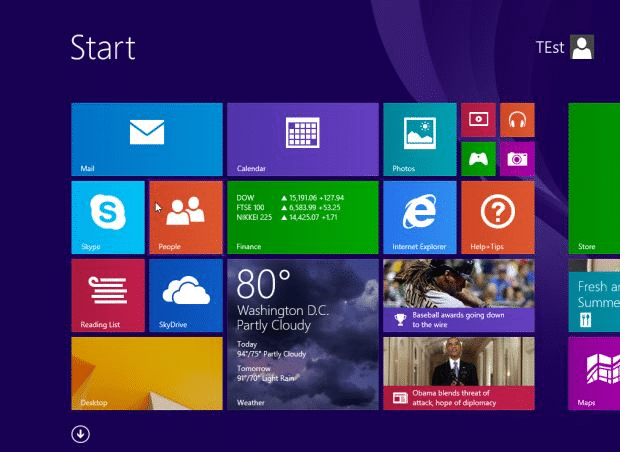Click the FTSE 100 index line
The width and height of the screenshot is (620, 452).
pos(288,208)
